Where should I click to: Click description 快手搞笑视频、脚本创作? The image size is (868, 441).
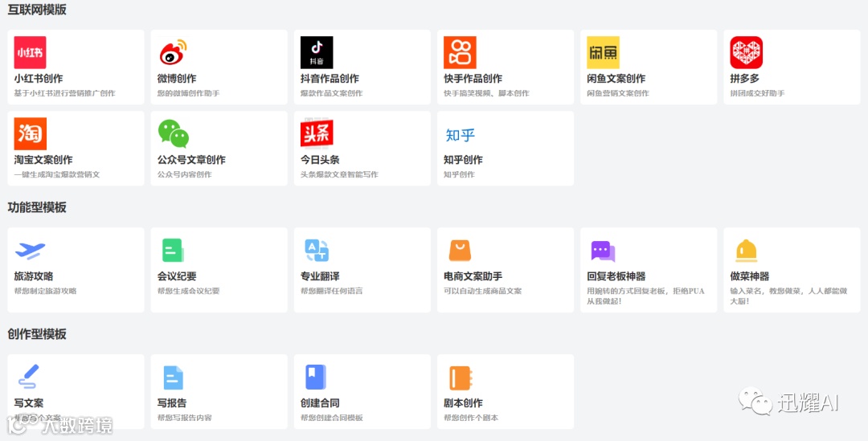(486, 93)
